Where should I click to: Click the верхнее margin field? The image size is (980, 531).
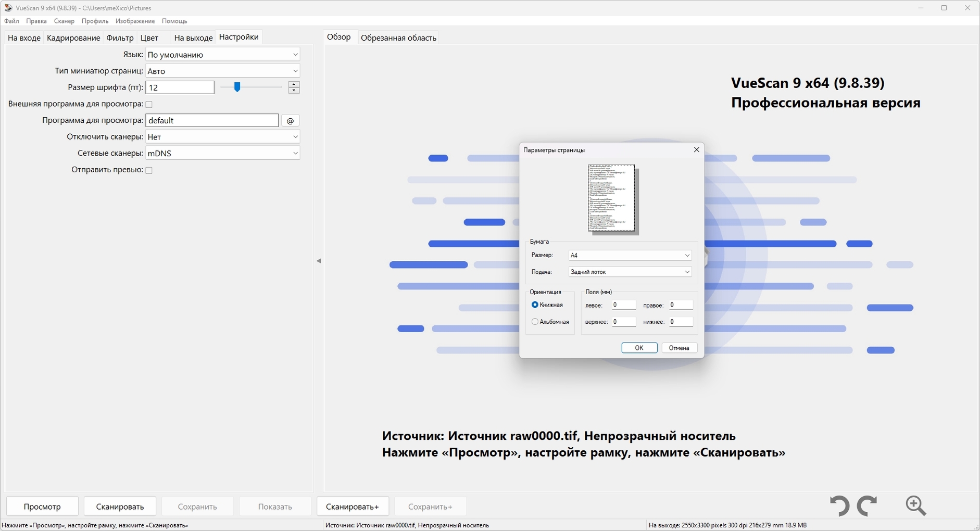[624, 322]
